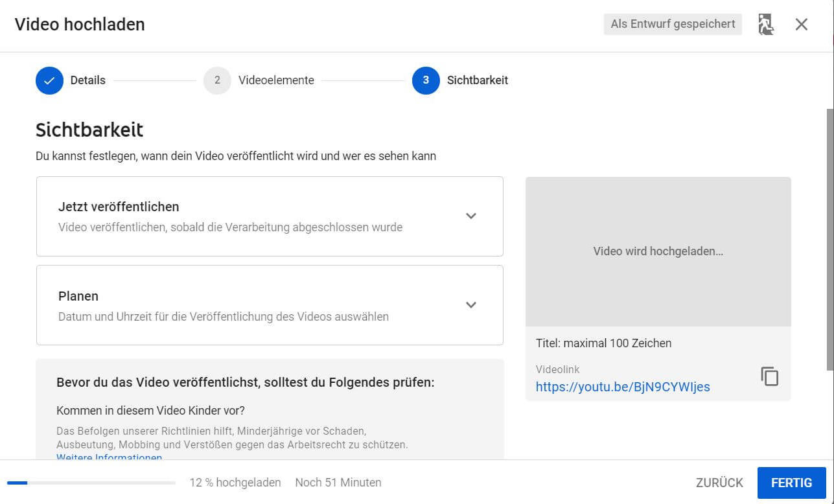
Task: Open Weitere Informationen about child safety
Action: click(109, 457)
